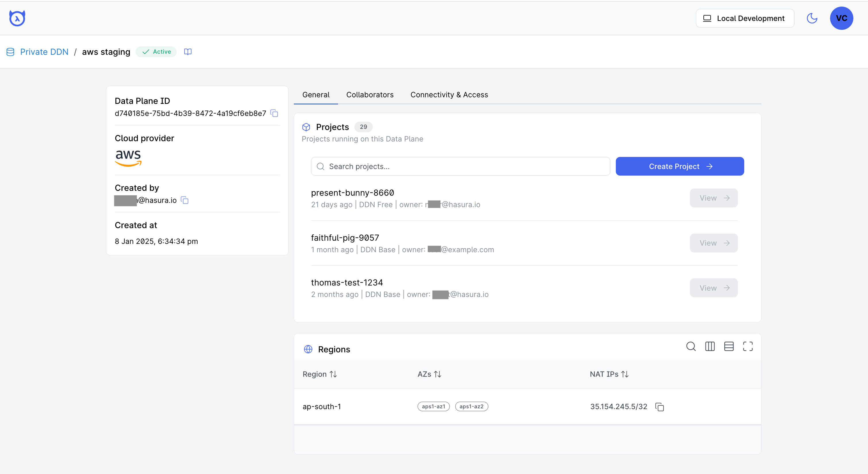Viewport: 868px width, 474px height.
Task: Switch to the Collaborators tab
Action: tap(370, 95)
